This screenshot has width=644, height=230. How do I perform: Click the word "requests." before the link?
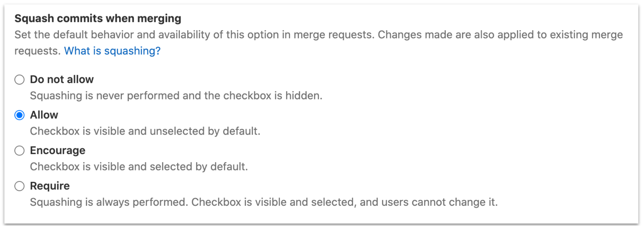(37, 51)
